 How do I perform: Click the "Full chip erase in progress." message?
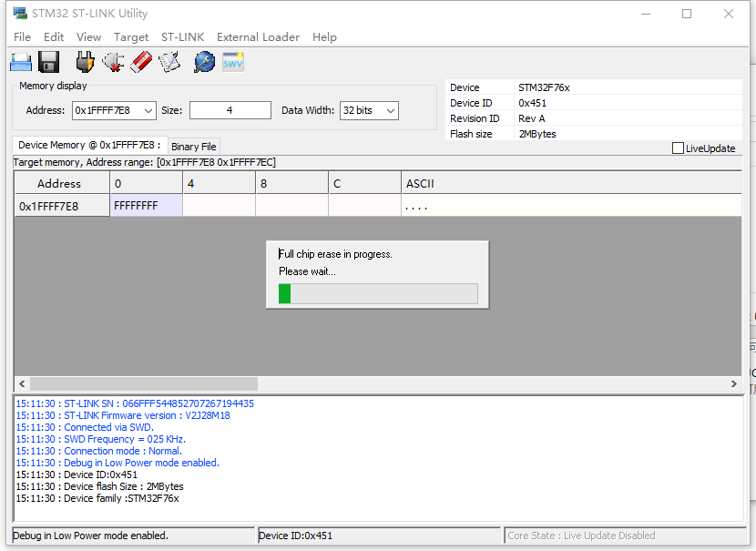coord(335,254)
